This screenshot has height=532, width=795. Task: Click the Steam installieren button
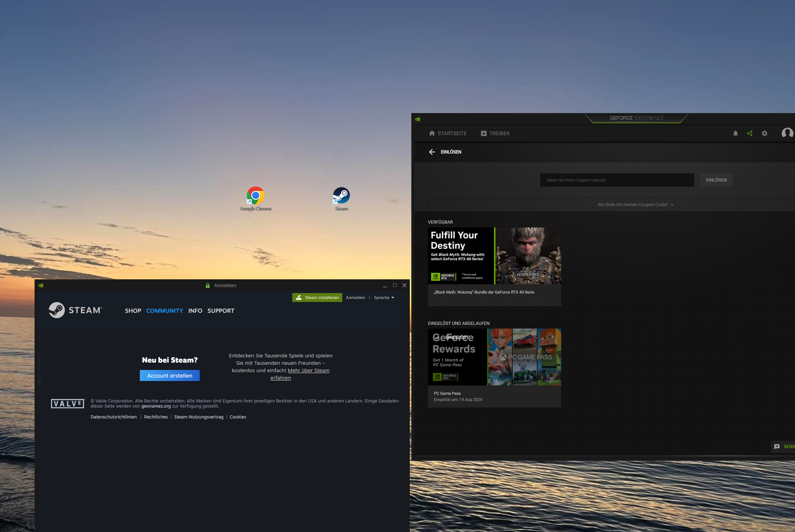317,298
